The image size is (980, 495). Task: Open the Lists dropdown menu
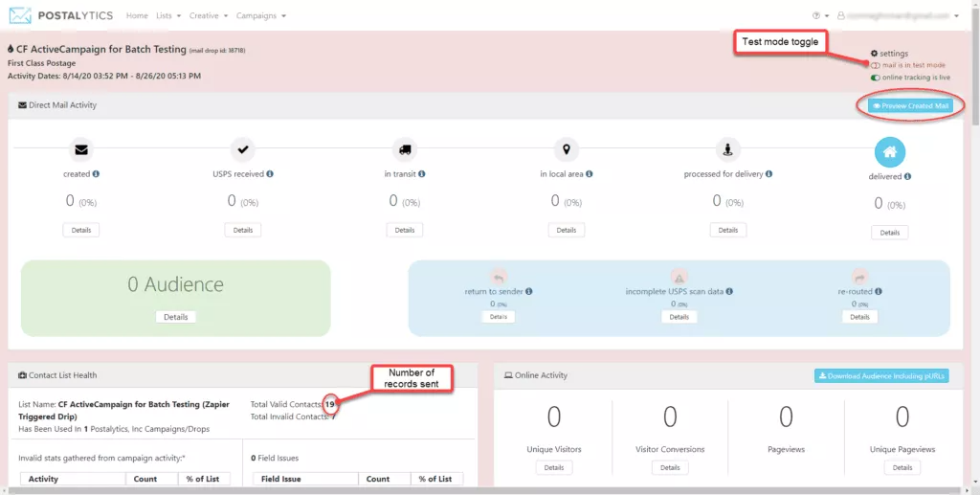[x=168, y=15]
